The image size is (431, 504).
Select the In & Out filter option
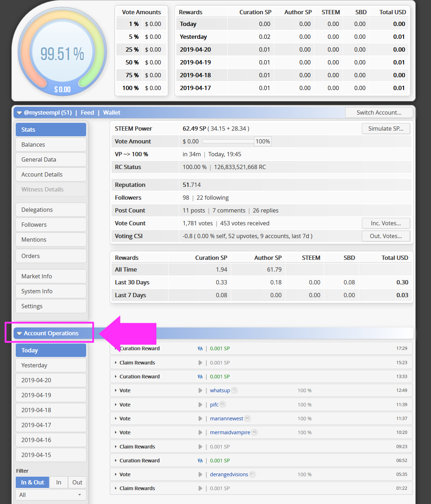pyautogui.click(x=32, y=482)
